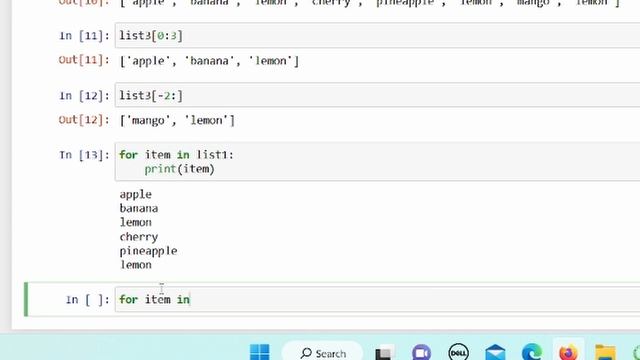Click the printed 'pineapple' output line

click(x=148, y=251)
